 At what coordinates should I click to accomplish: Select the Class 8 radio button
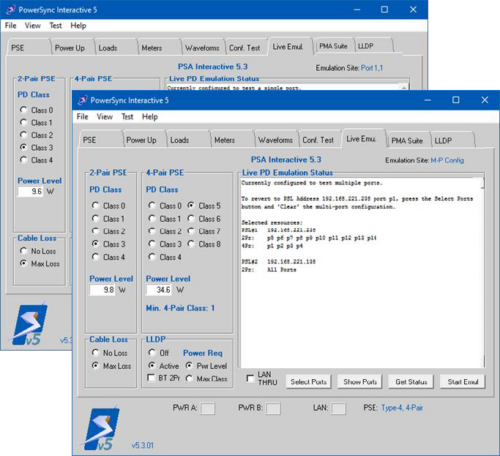tap(191, 244)
